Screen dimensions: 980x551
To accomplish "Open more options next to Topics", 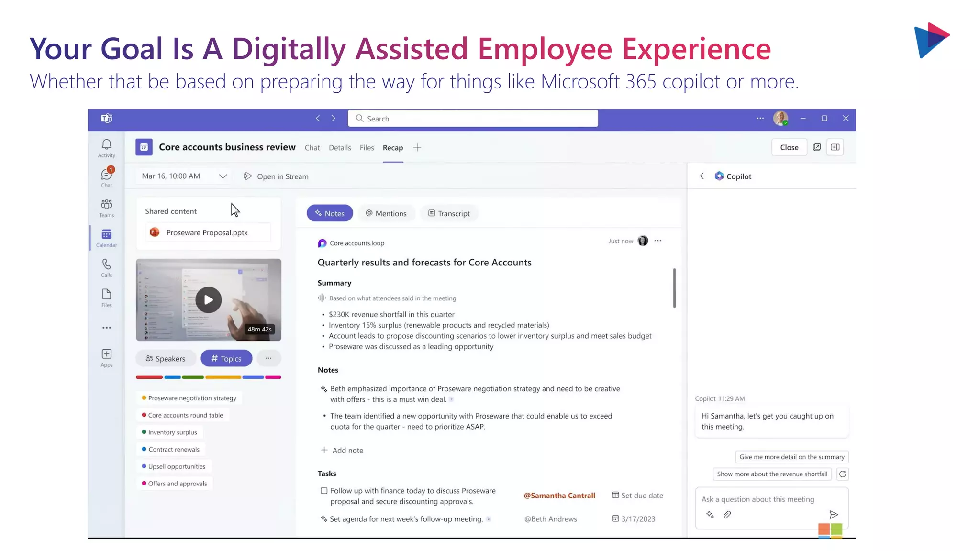I will [268, 358].
